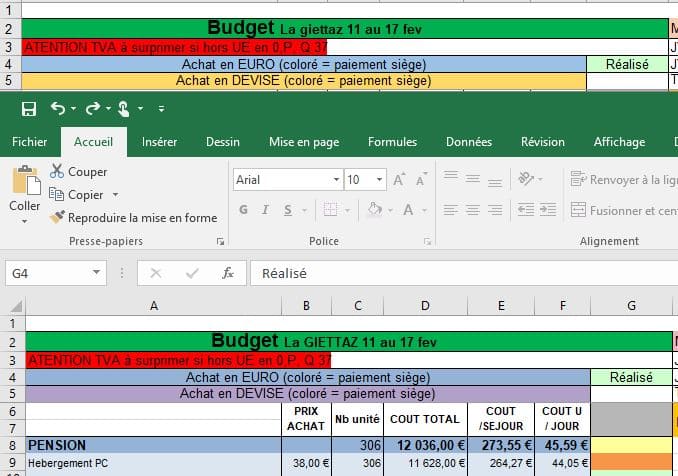Click Reproduire la mise en forme
The width and height of the screenshot is (678, 476).
coord(133,217)
